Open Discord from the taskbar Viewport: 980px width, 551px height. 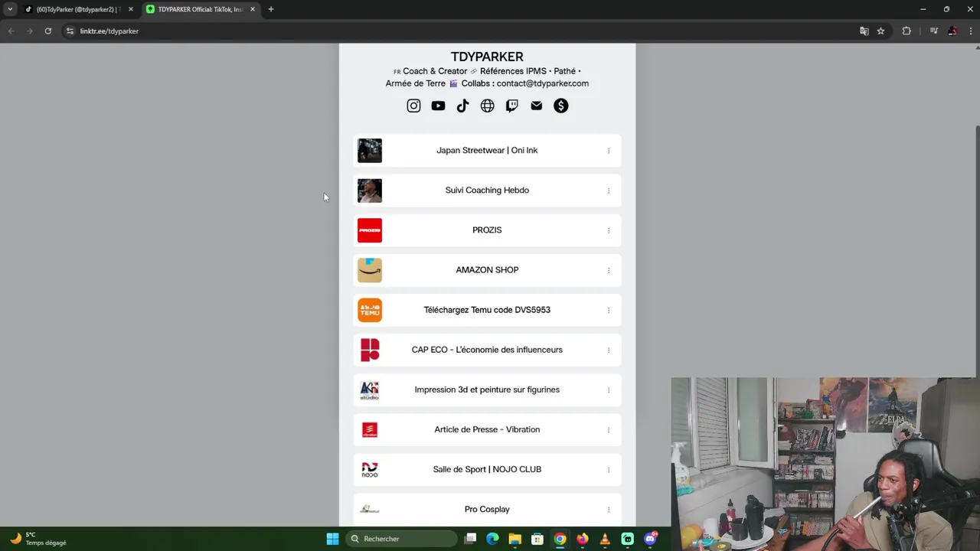tap(651, 539)
